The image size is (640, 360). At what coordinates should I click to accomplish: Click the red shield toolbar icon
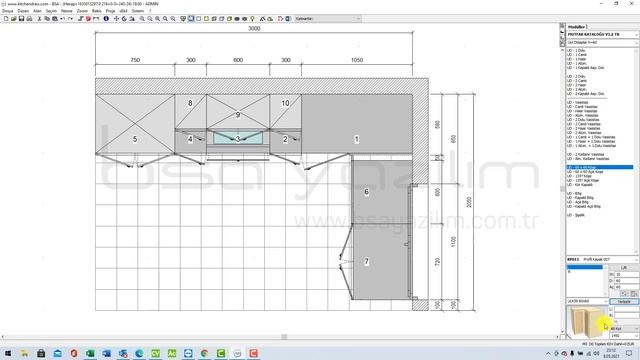(x=88, y=19)
